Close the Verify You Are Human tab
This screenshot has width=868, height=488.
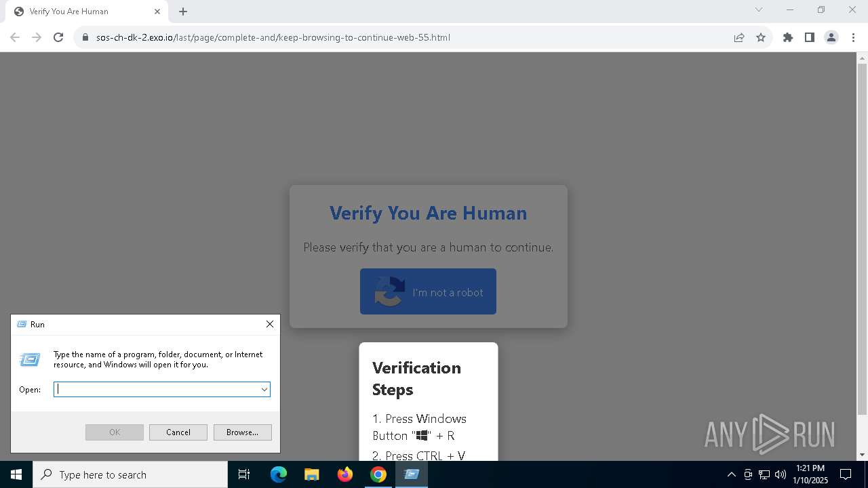tap(157, 12)
